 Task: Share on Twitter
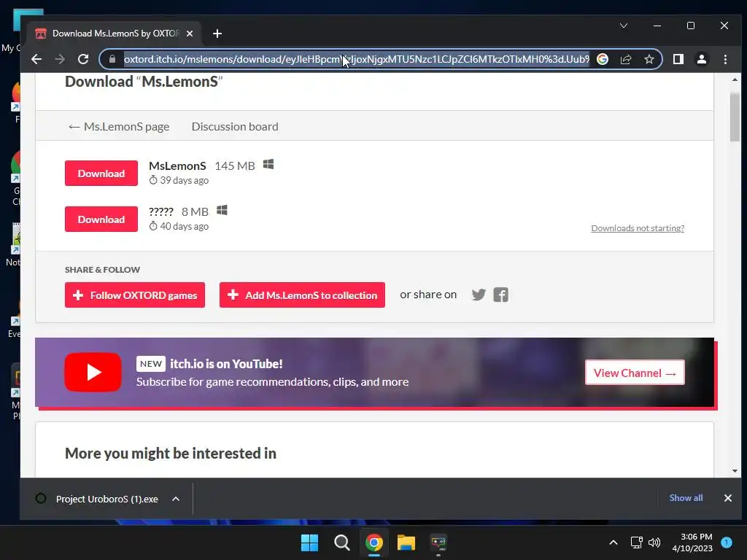[479, 295]
